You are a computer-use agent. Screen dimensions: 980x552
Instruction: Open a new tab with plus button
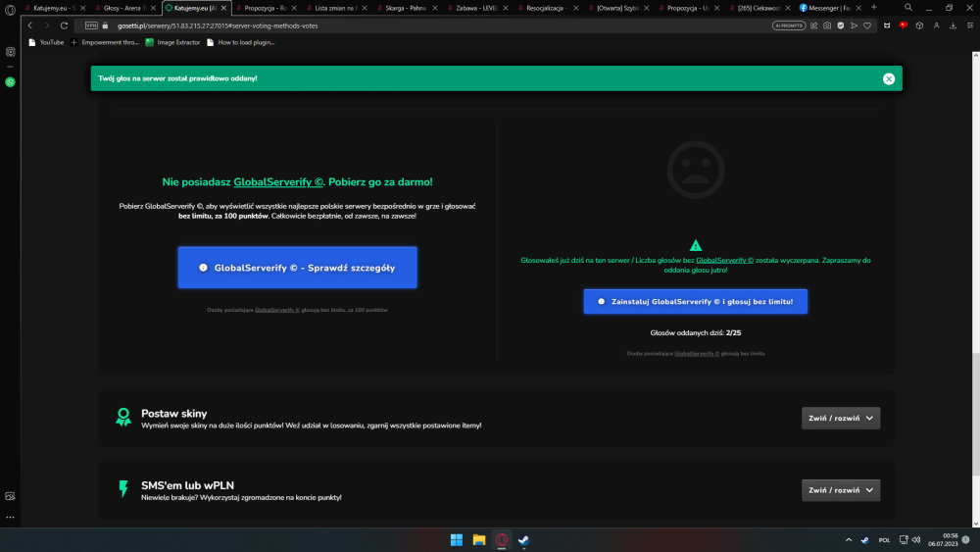[874, 8]
